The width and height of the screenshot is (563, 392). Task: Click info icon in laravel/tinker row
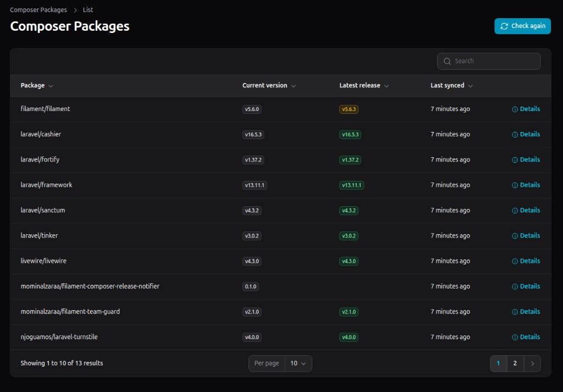(515, 236)
